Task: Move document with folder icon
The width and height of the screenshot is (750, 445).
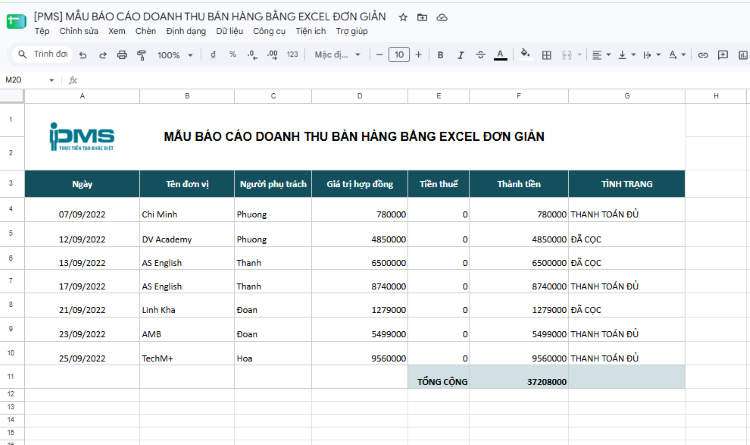Action: (422, 17)
